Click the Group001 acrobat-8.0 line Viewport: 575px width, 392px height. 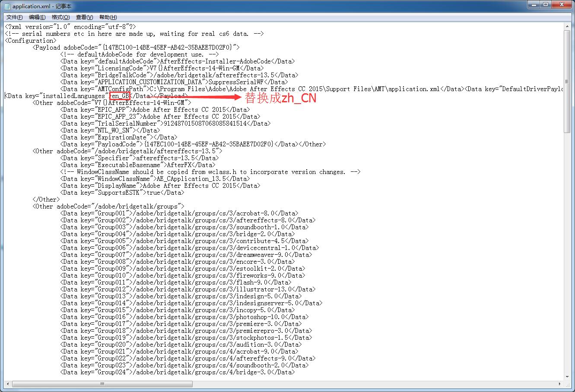point(179,213)
